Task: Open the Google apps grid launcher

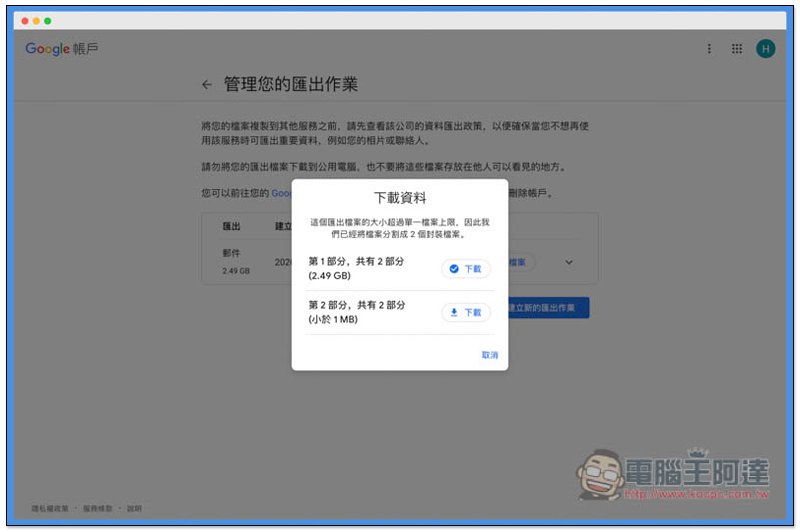Action: click(737, 49)
